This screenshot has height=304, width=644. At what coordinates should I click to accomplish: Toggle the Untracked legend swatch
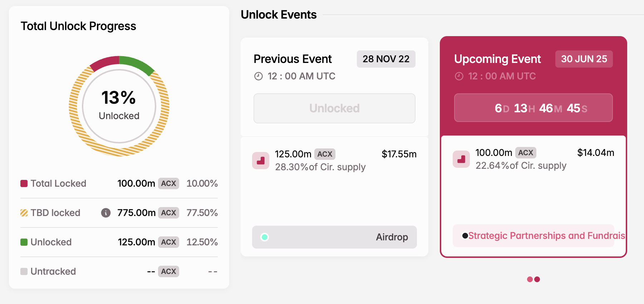(24, 271)
